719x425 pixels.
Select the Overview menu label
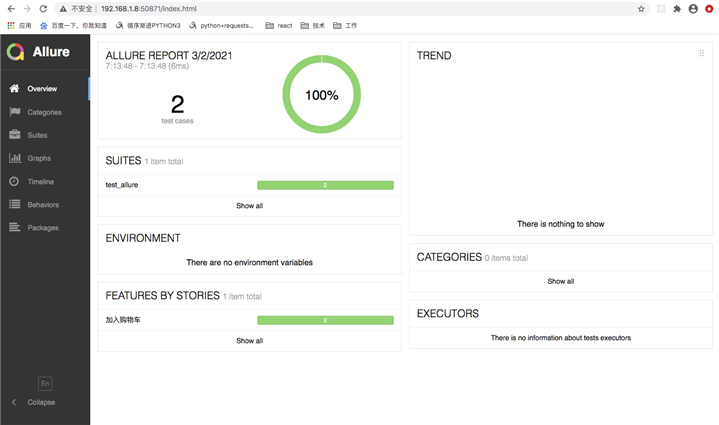pos(42,89)
